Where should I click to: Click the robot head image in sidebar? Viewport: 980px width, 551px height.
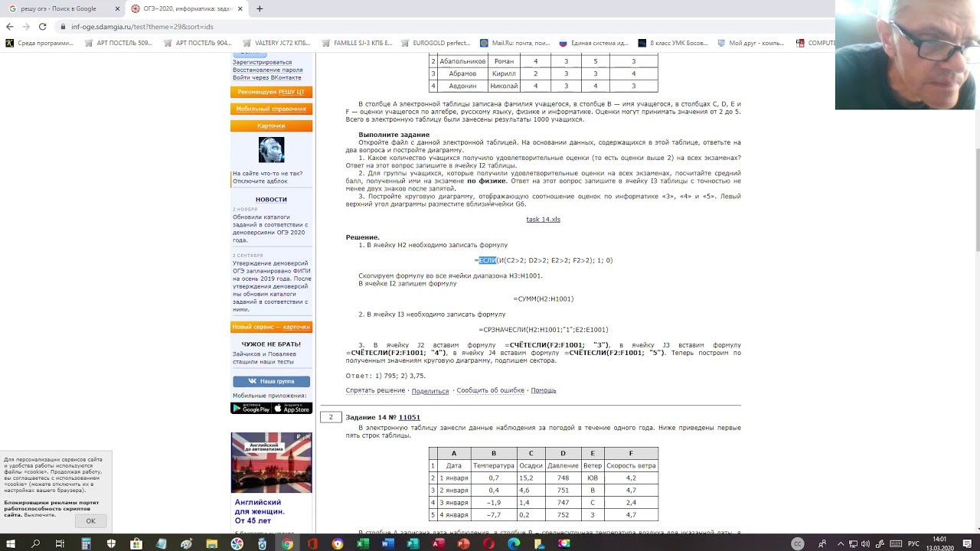(x=271, y=150)
